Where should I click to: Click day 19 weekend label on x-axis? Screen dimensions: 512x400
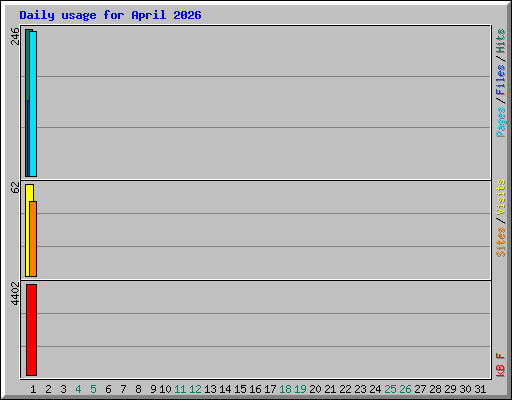coord(300,389)
